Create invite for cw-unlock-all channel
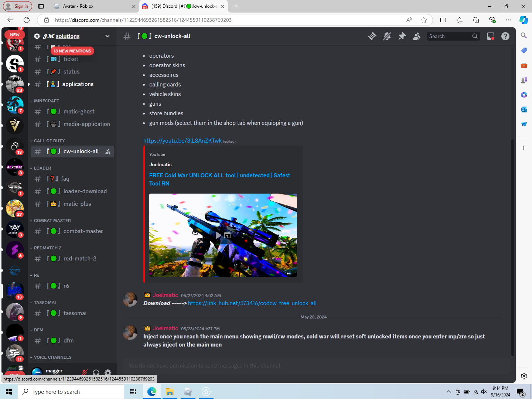532x399 pixels. click(108, 151)
